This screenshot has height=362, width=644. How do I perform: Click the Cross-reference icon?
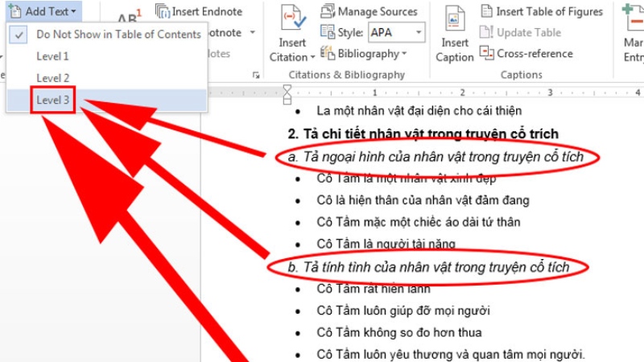tap(487, 53)
